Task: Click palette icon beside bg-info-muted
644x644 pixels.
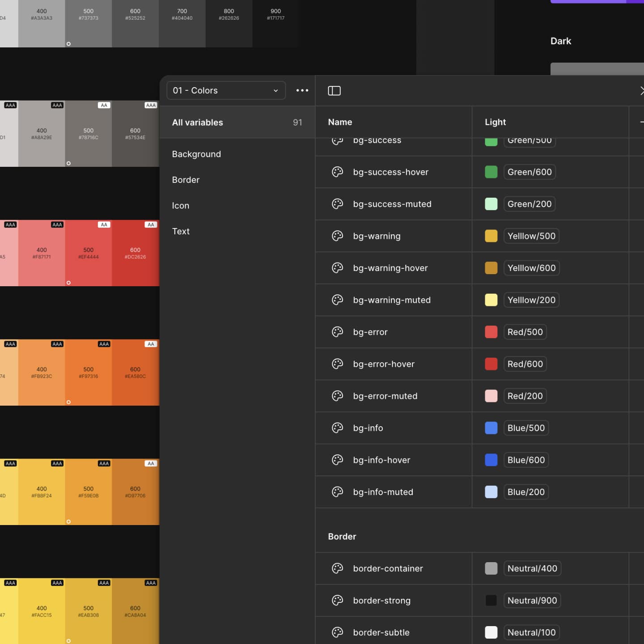Action: tap(337, 492)
